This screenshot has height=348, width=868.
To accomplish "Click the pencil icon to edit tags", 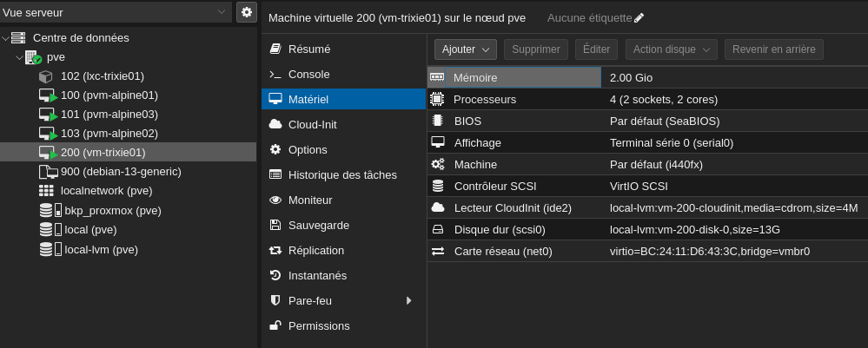I will tap(639, 18).
